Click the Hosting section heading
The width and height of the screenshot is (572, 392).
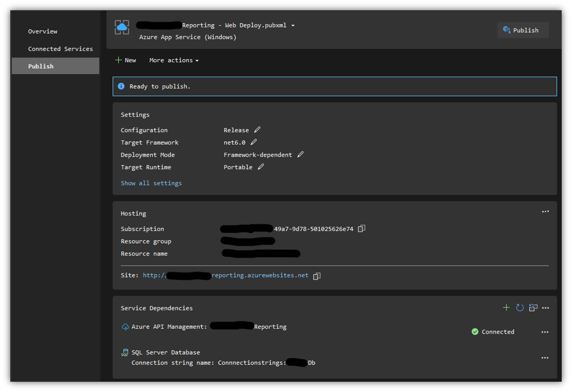tap(133, 213)
